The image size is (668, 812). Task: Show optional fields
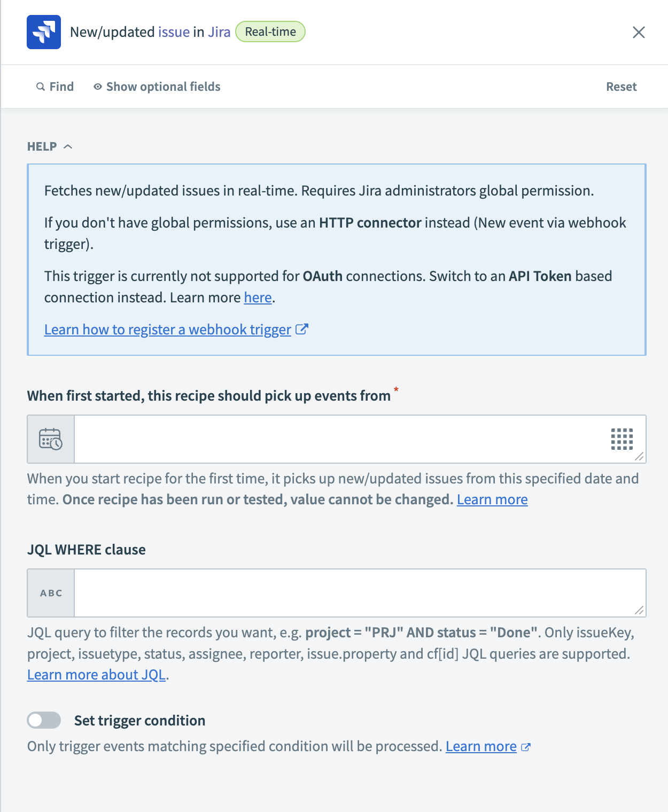(157, 87)
